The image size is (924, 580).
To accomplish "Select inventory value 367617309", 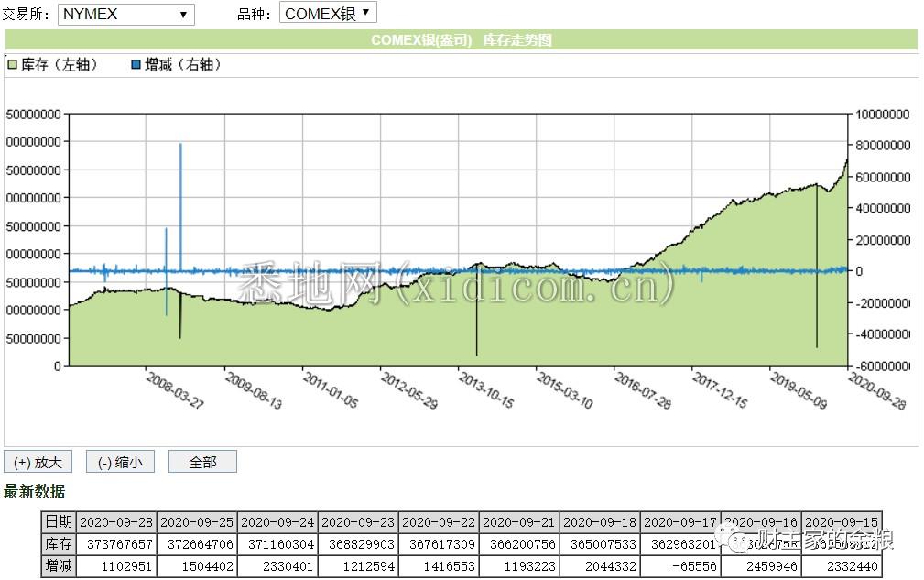I will coord(442,544).
